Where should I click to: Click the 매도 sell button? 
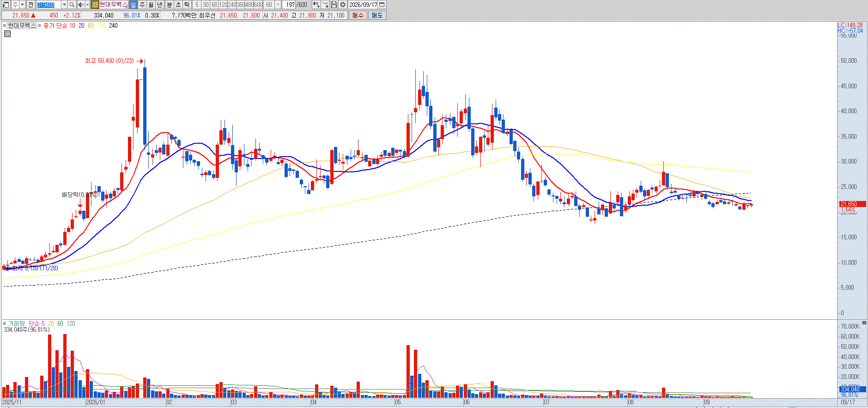(x=377, y=15)
